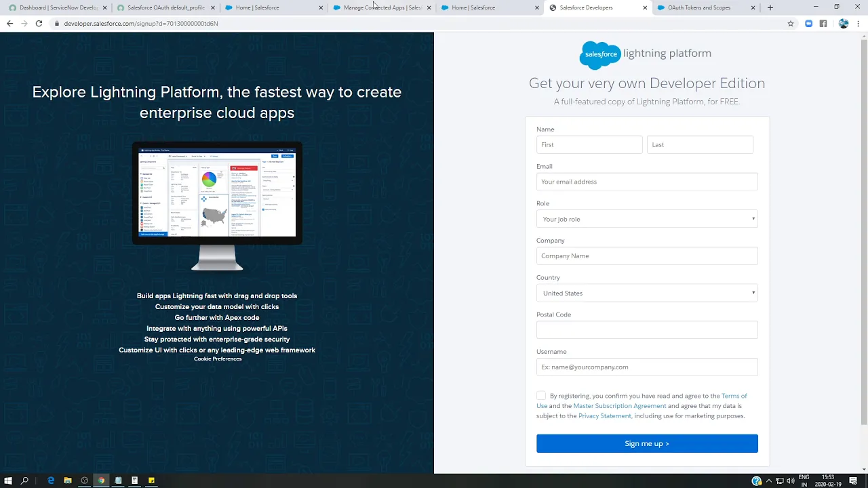
Task: Open the 'Your job role' dropdown
Action: point(646,219)
